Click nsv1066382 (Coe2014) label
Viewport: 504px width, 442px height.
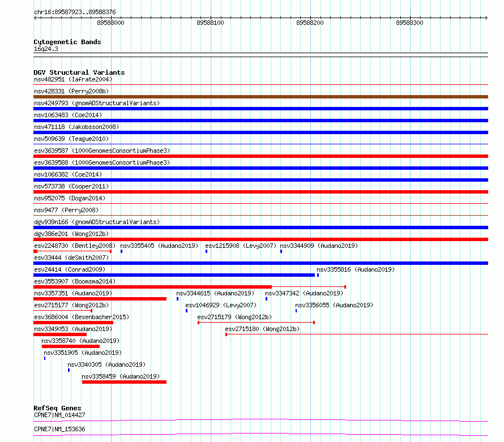click(x=68, y=174)
